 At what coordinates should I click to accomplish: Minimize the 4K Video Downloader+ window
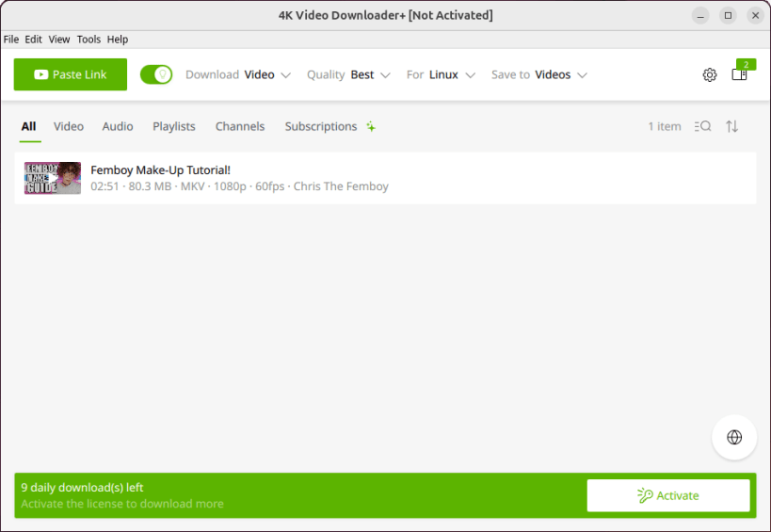pos(700,16)
